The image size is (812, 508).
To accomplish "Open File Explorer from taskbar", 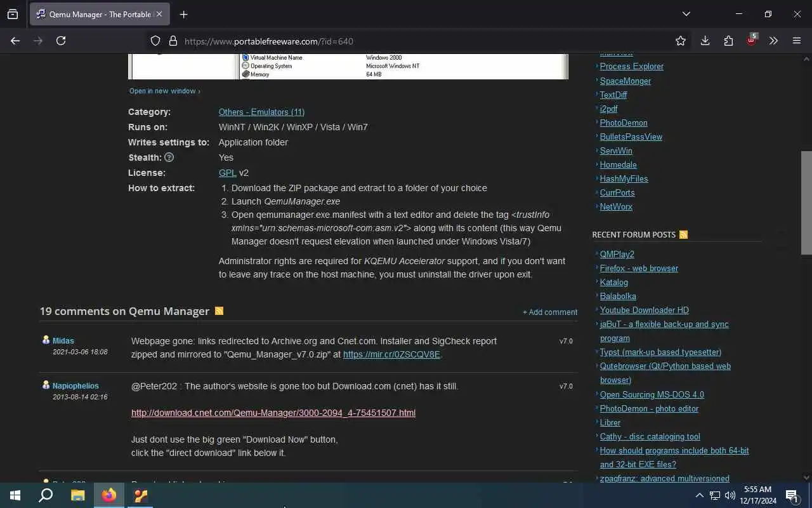I will (77, 495).
